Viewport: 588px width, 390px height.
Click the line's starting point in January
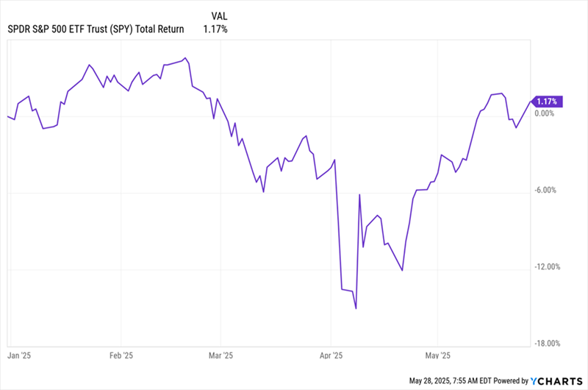(x=7, y=116)
